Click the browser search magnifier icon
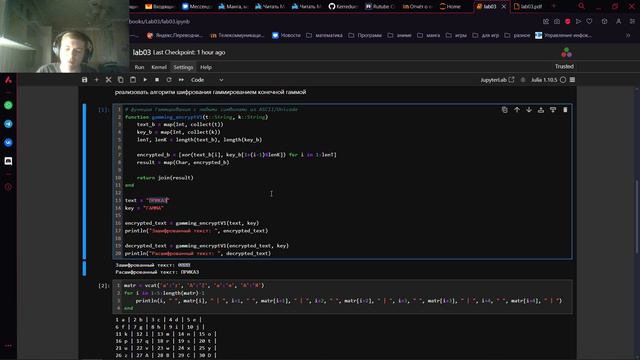 pyautogui.click(x=581, y=6)
